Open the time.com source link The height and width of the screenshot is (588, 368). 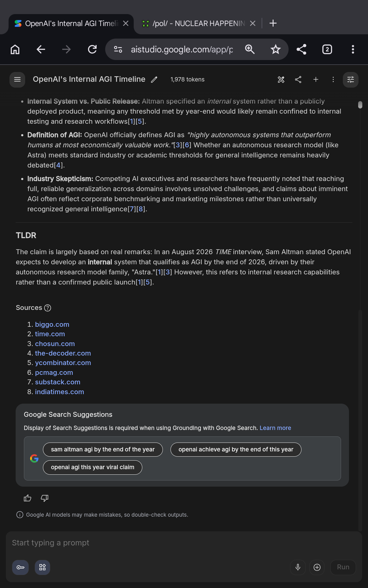click(x=50, y=334)
